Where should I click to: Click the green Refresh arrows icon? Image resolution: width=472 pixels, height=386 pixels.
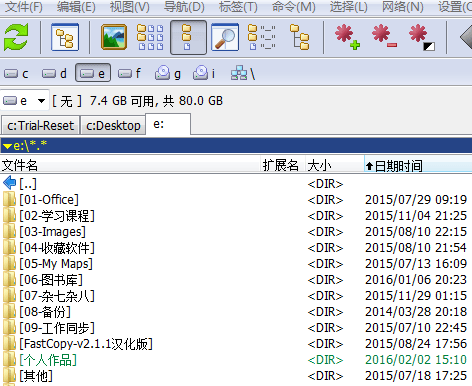(x=16, y=37)
